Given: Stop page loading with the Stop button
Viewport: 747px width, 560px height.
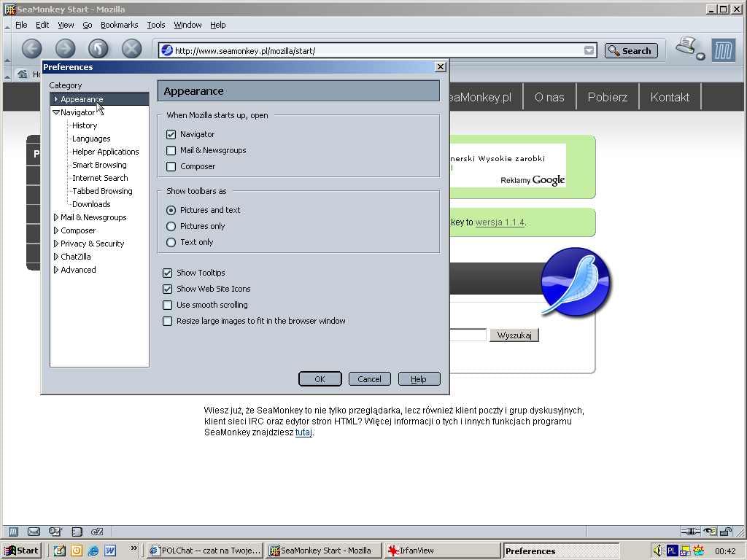Looking at the screenshot, I should pos(131,49).
